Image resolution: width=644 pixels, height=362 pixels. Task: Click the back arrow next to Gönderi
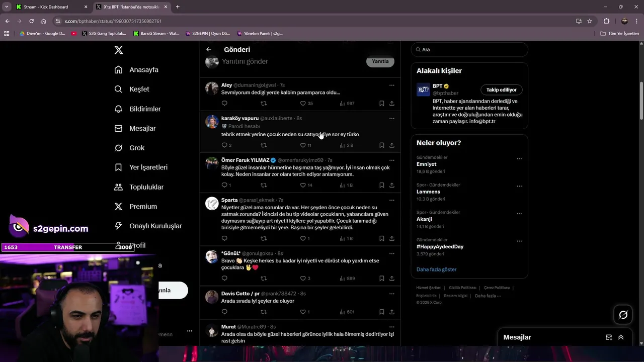(x=209, y=49)
